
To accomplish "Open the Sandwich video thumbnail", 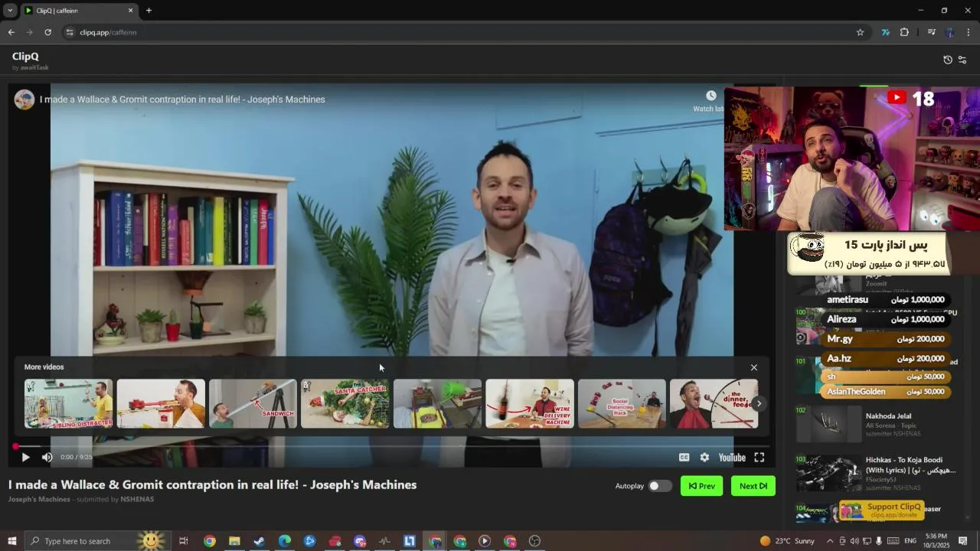I will click(253, 403).
